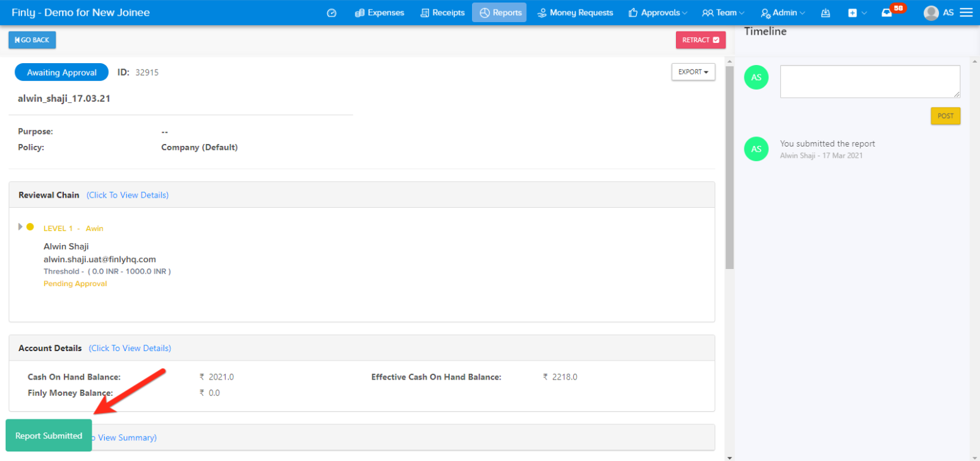Click the AS avatar beside submitted report entry

pyautogui.click(x=756, y=149)
